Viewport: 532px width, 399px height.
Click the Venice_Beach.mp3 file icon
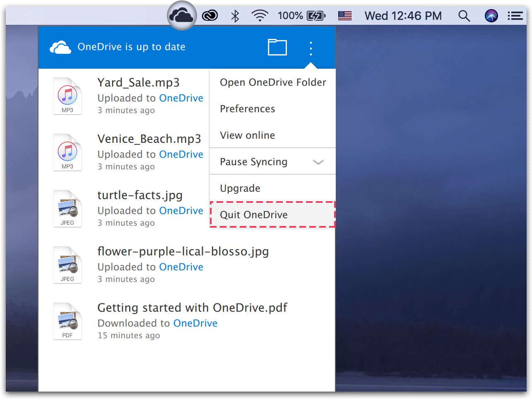[67, 152]
